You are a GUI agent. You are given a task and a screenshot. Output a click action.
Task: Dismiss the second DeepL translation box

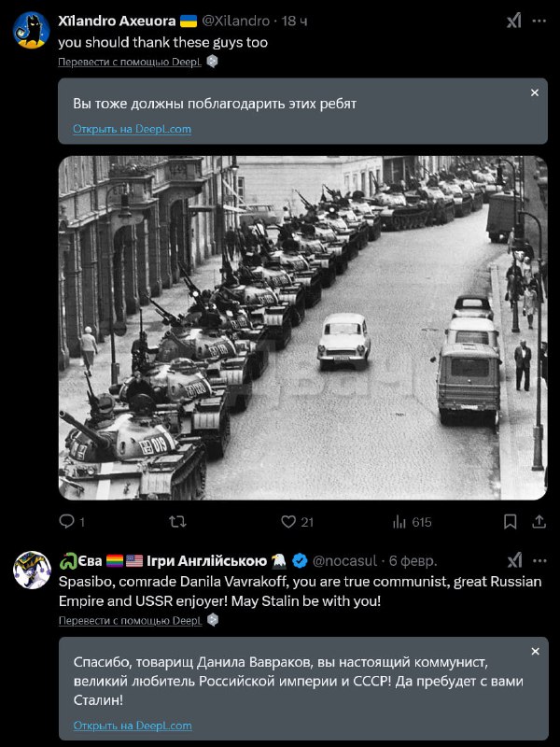click(x=535, y=651)
